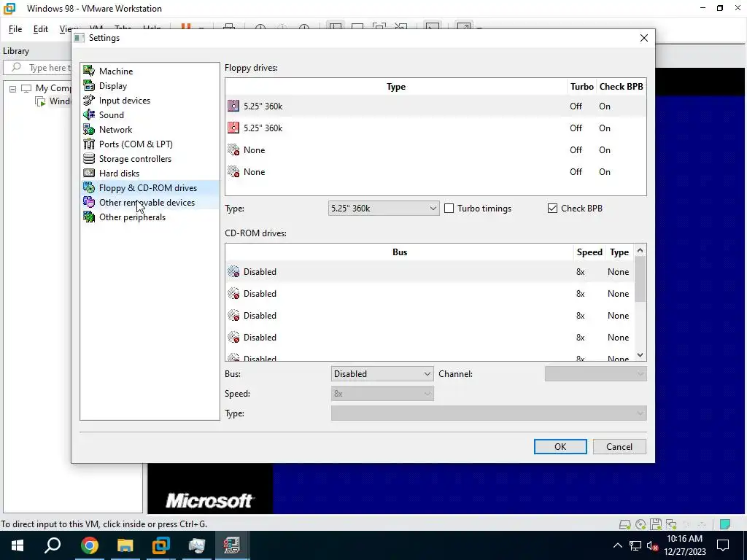Select the Hard disks category
The image size is (747, 560).
pyautogui.click(x=119, y=174)
